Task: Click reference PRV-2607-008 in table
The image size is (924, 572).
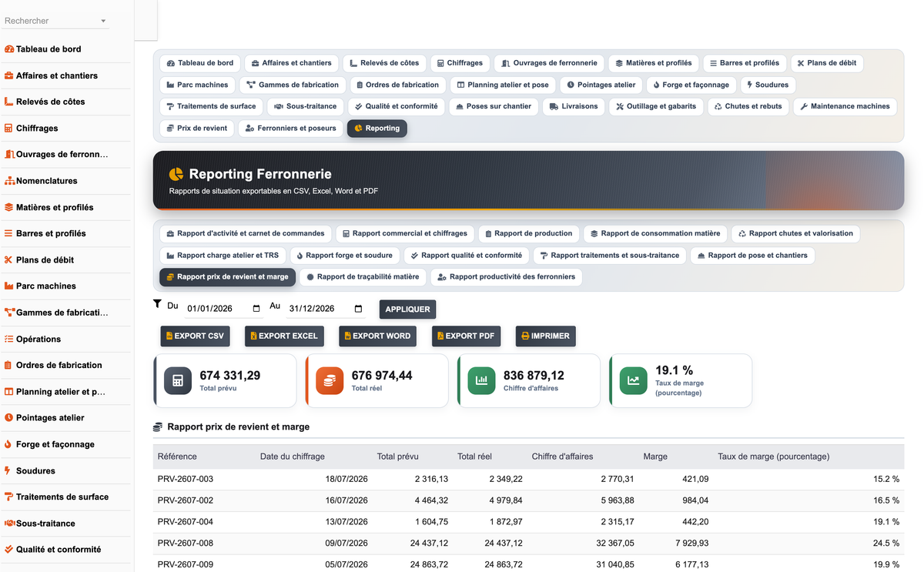Action: pyautogui.click(x=186, y=544)
